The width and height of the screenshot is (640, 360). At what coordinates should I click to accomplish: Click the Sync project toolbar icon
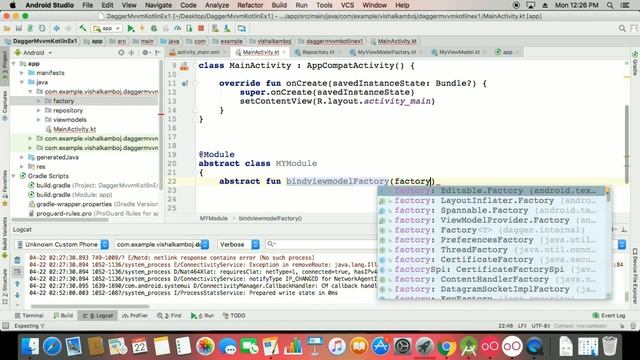(30, 29)
